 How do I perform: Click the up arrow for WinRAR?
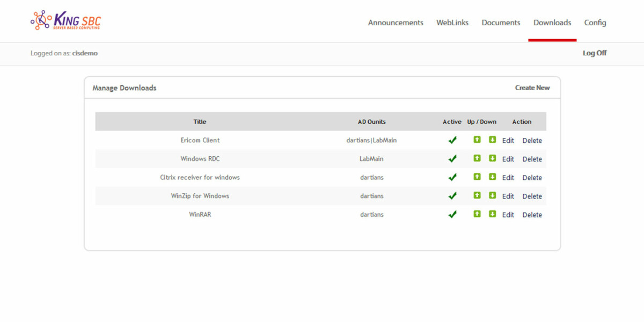click(477, 214)
